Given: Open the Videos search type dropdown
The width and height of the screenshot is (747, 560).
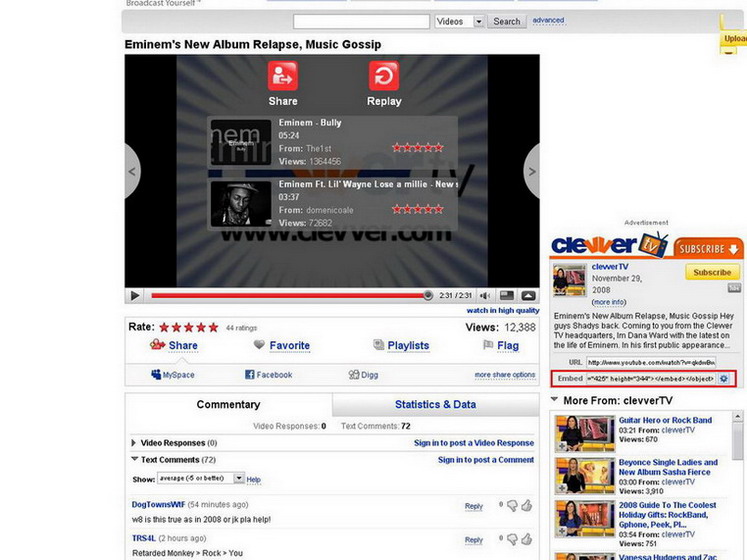Looking at the screenshot, I should click(459, 21).
